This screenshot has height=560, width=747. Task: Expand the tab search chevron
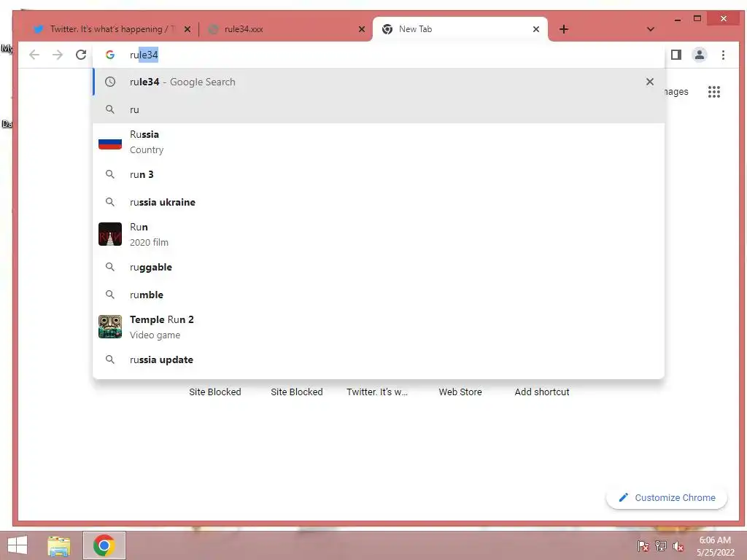[x=650, y=29]
